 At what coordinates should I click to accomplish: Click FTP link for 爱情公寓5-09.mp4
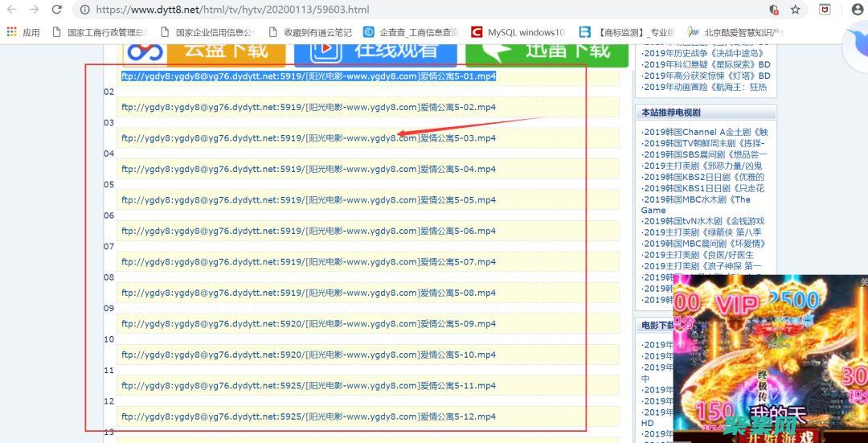coord(309,324)
